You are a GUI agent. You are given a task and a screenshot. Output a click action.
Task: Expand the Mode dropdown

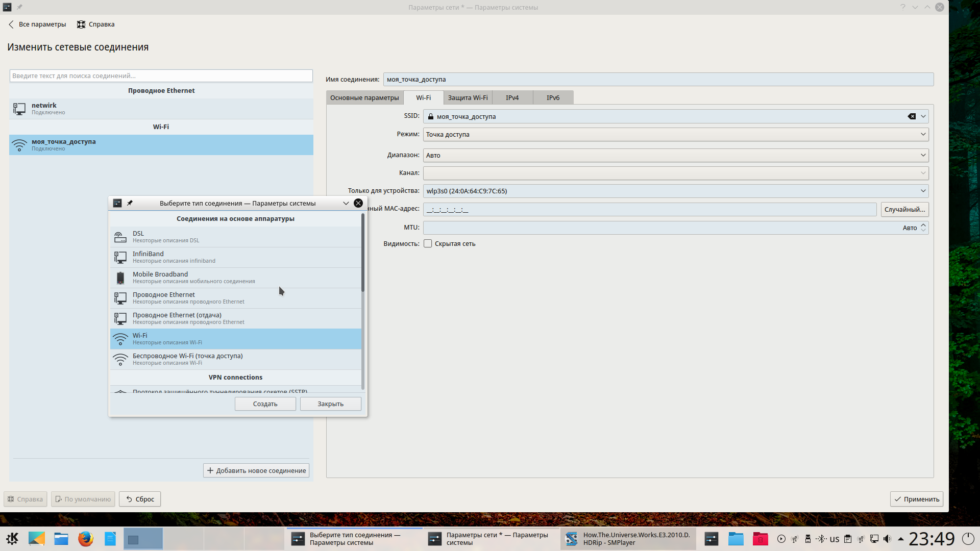(x=675, y=135)
